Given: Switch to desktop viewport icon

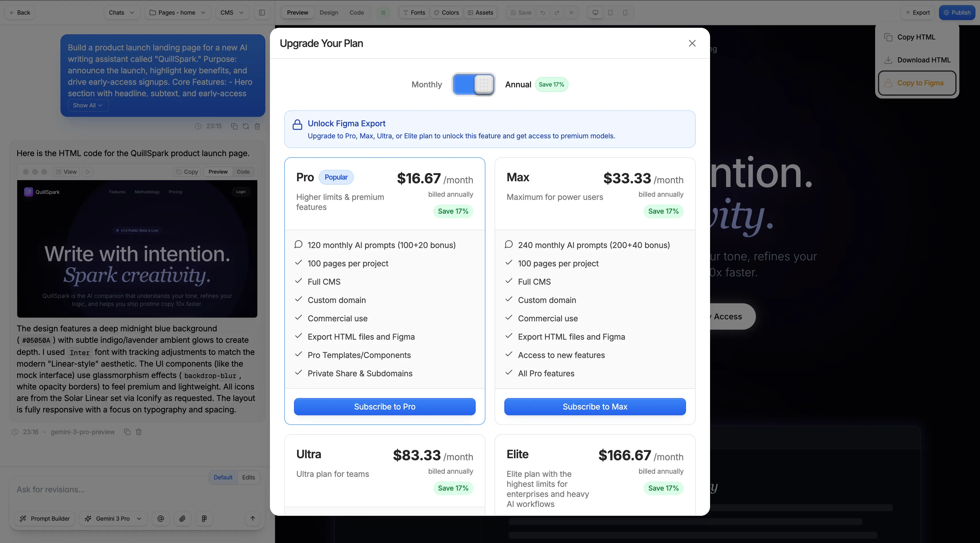Looking at the screenshot, I should coord(595,13).
